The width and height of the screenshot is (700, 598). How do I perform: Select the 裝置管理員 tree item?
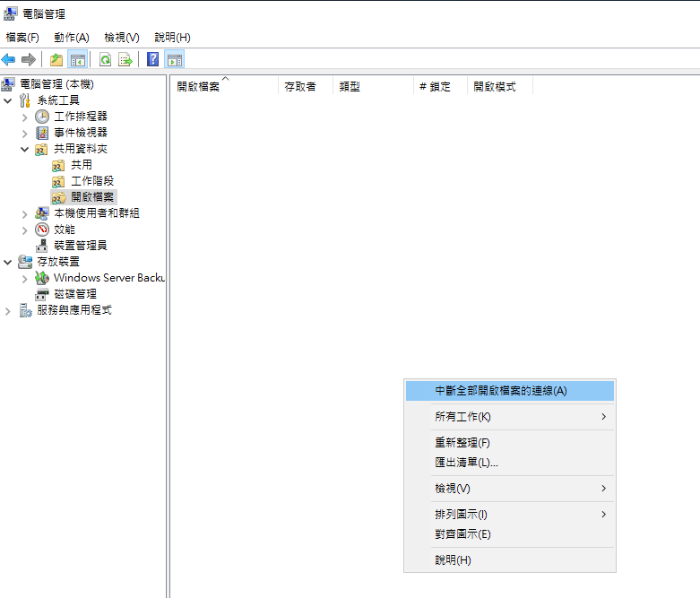(81, 245)
